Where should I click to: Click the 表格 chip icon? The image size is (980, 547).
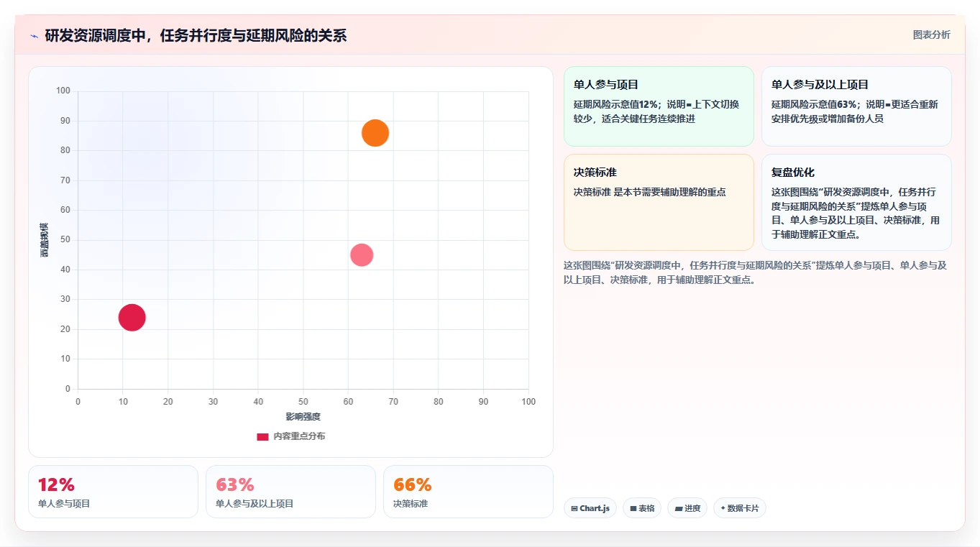633,508
